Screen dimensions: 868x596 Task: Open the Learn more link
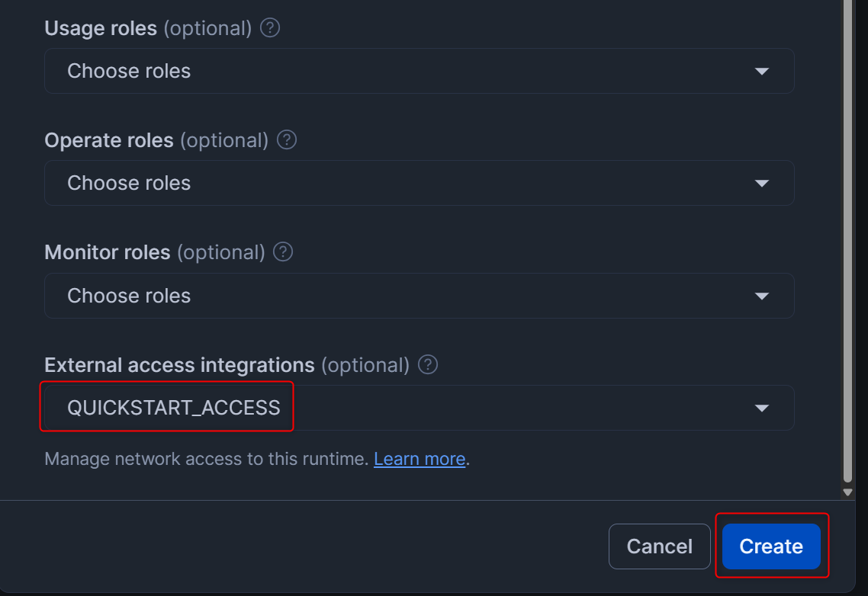click(x=420, y=459)
